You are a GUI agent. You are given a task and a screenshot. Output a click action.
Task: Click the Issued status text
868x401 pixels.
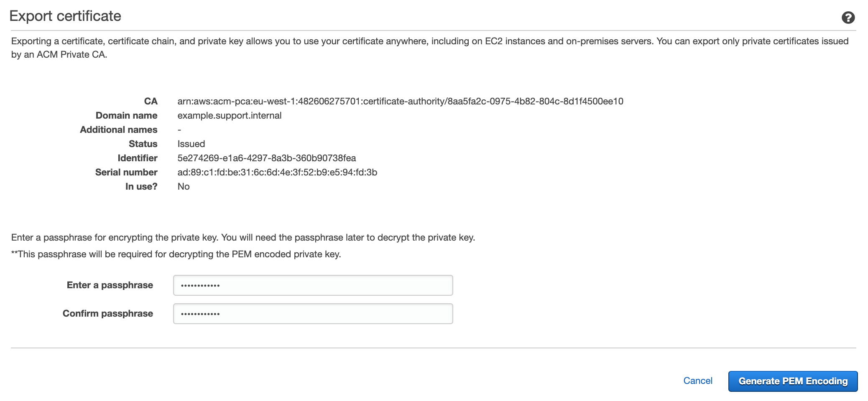point(191,144)
